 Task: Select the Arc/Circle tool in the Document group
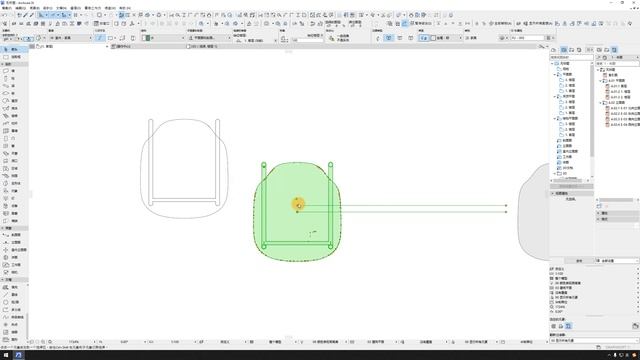tap(14, 302)
